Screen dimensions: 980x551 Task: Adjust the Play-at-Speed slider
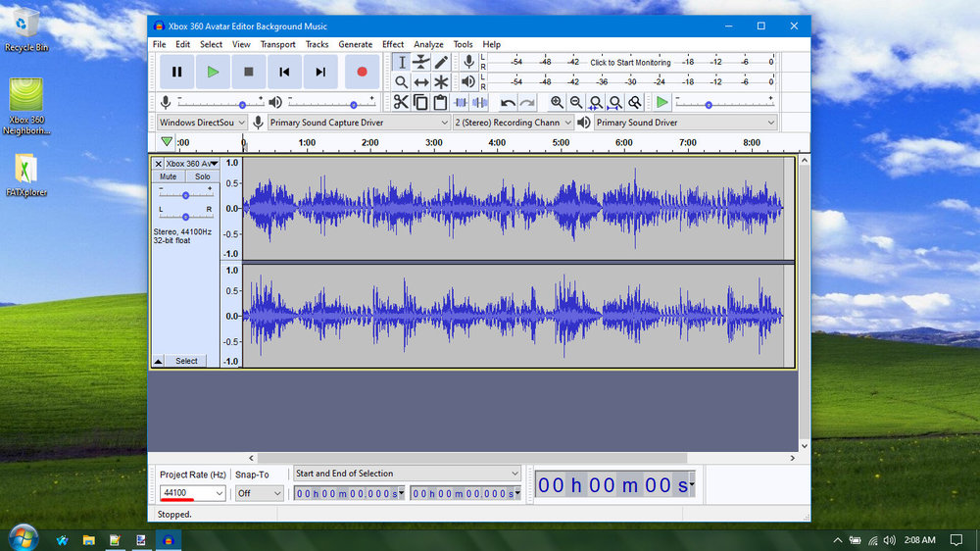[x=709, y=105]
